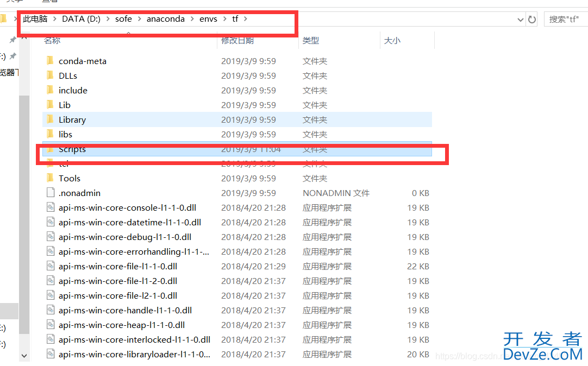Click the .nonadmin file icon
Screen dimensions: 588x366
tap(50, 193)
